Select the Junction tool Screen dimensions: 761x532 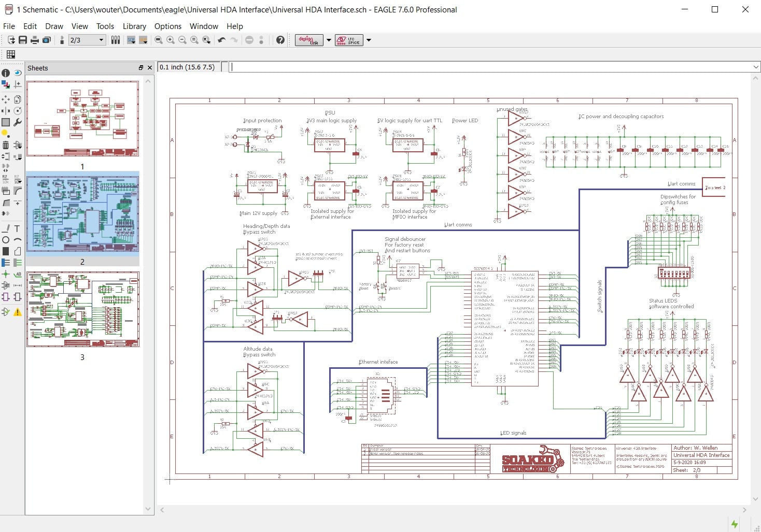pyautogui.click(x=6, y=274)
